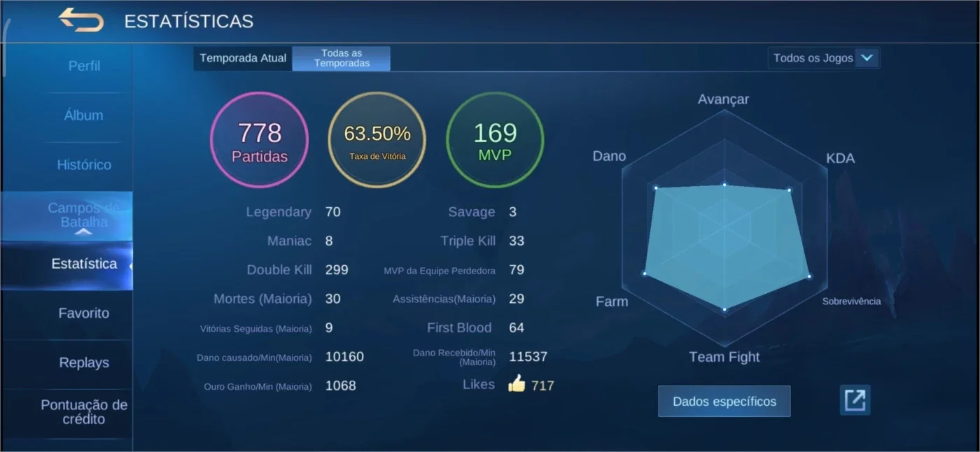Screen dimensions: 980x452
Task: Click the Dados específicos button
Action: 724,401
